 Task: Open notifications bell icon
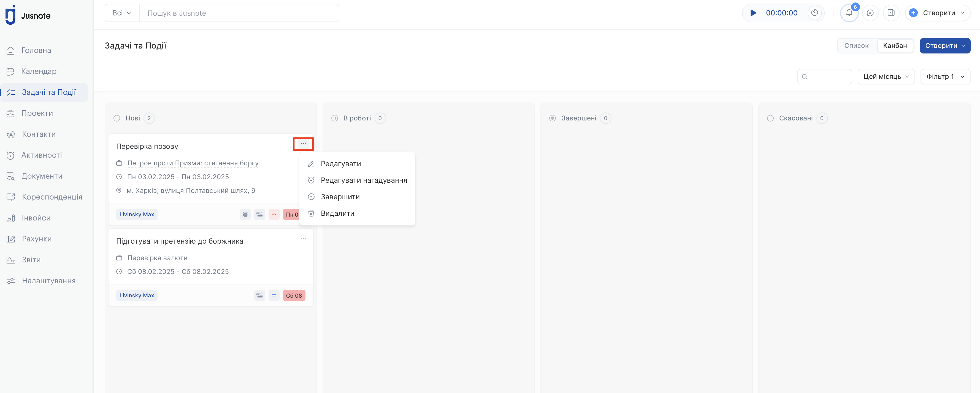click(x=849, y=13)
